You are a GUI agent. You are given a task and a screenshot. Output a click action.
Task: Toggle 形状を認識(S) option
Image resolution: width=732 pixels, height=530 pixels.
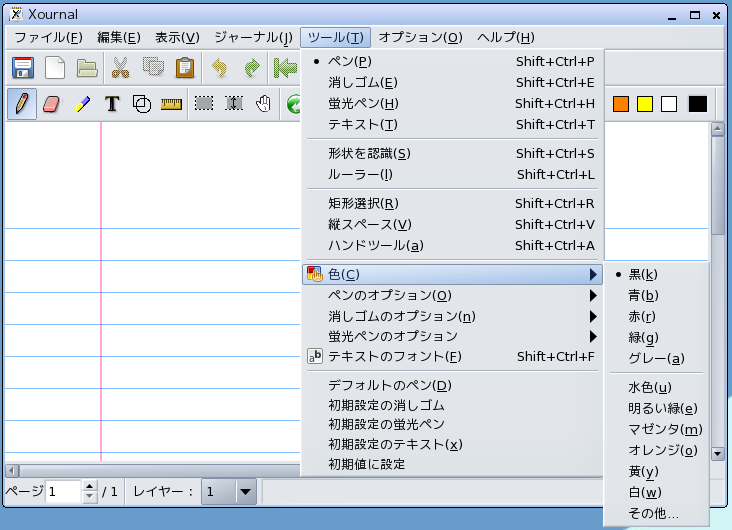[x=452, y=154]
